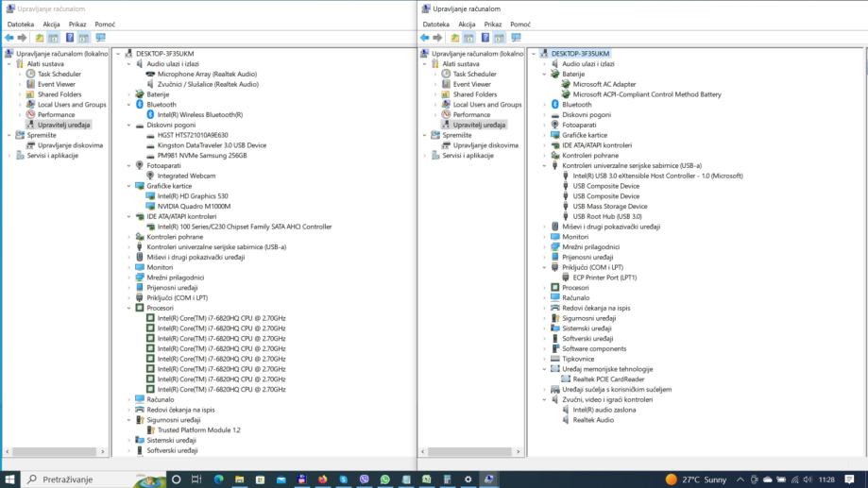Screen dimensions: 868x488
Task: Expand Monitori category in left window
Action: click(129, 267)
